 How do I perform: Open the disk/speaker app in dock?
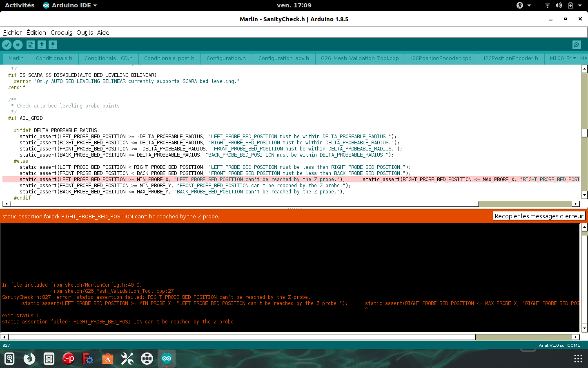click(9, 359)
